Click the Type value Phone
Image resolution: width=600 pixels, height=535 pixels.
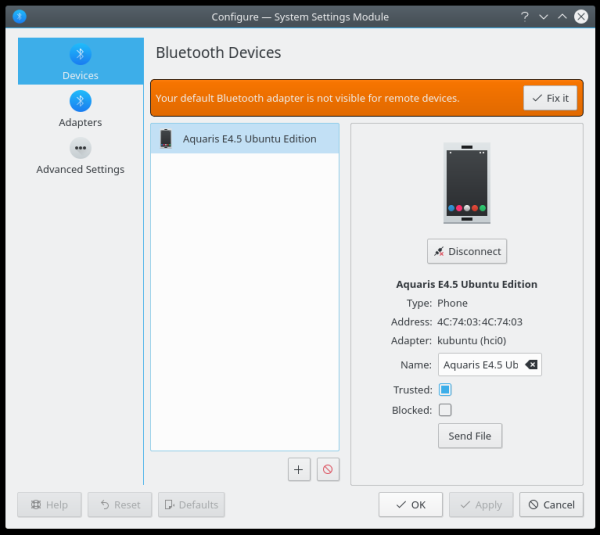point(452,303)
